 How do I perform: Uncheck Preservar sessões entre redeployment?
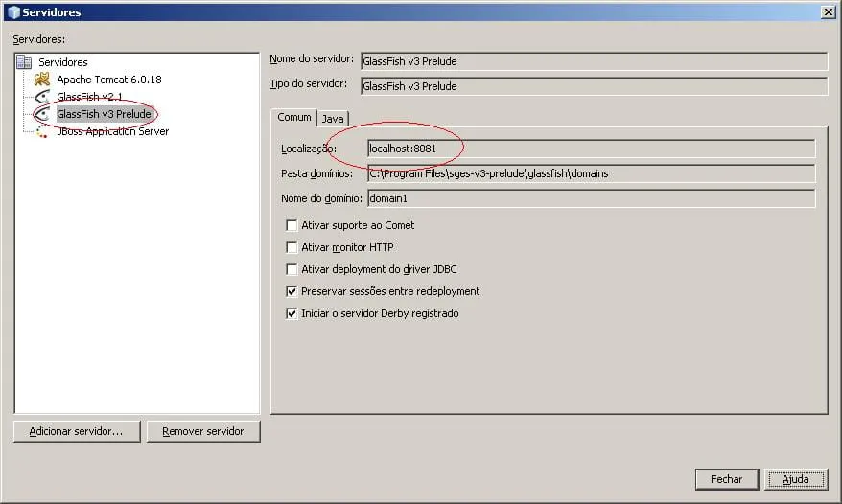coord(292,291)
